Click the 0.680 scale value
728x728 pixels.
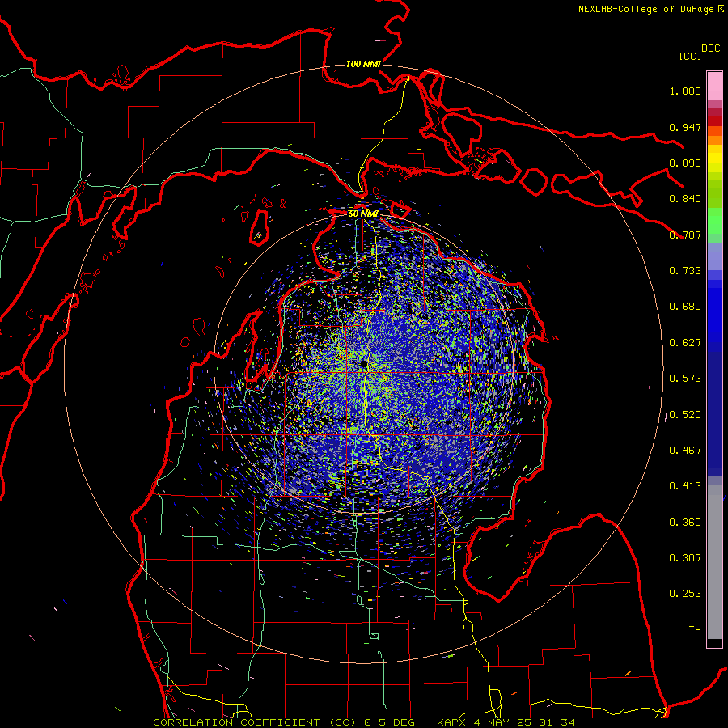coord(685,307)
